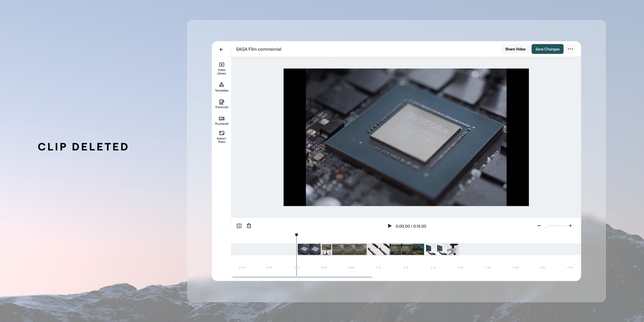This screenshot has height=322, width=644.
Task: Select the NVIDIA chip clip in timeline
Action: pyautogui.click(x=309, y=249)
